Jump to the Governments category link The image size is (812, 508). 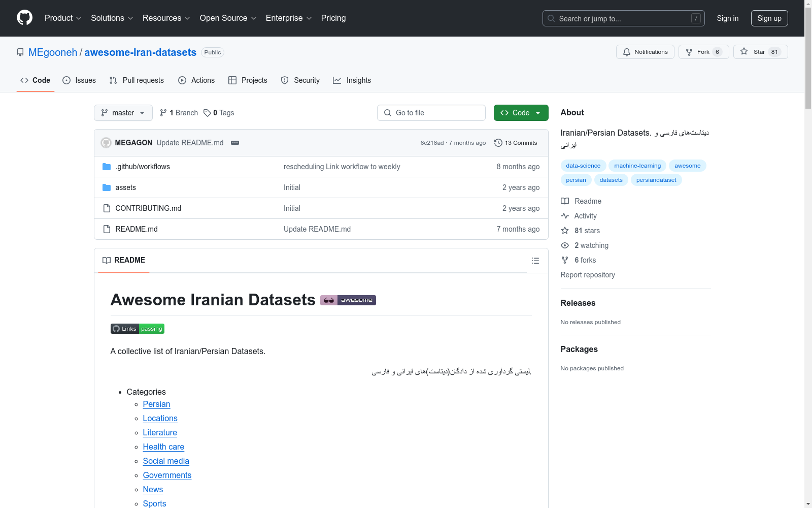(167, 475)
